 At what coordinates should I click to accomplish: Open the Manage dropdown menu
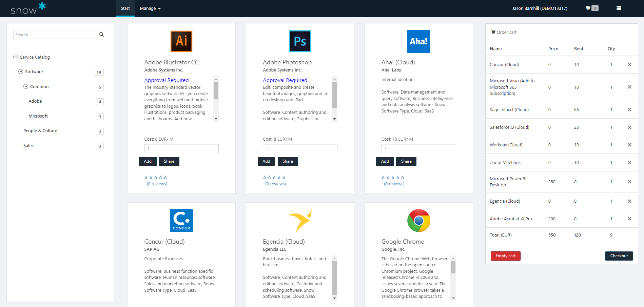[x=150, y=8]
